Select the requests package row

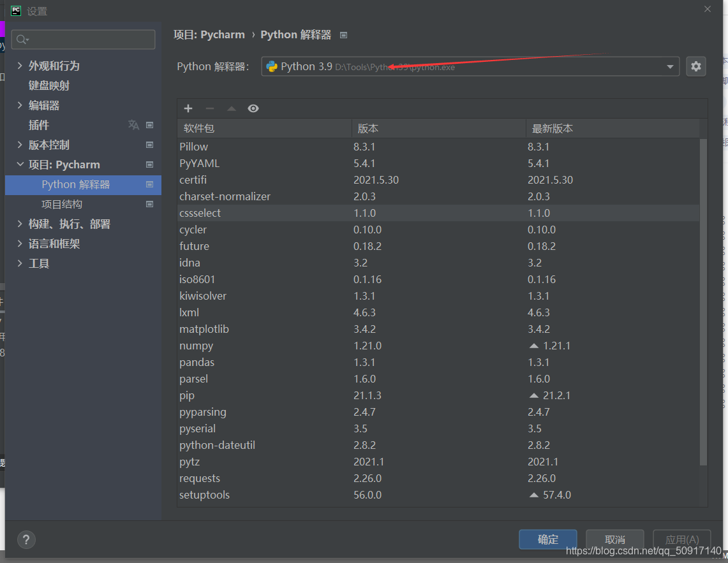click(438, 479)
